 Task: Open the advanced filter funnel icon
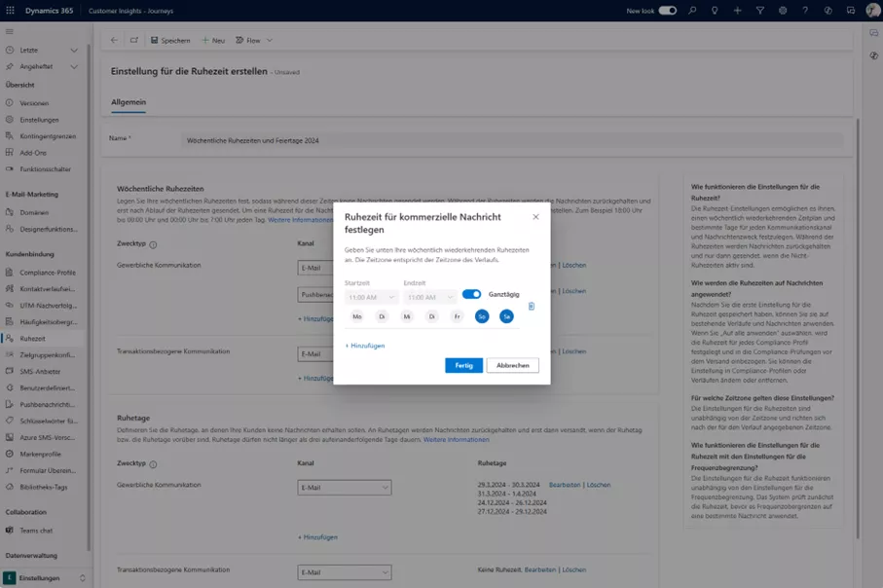pyautogui.click(x=760, y=11)
